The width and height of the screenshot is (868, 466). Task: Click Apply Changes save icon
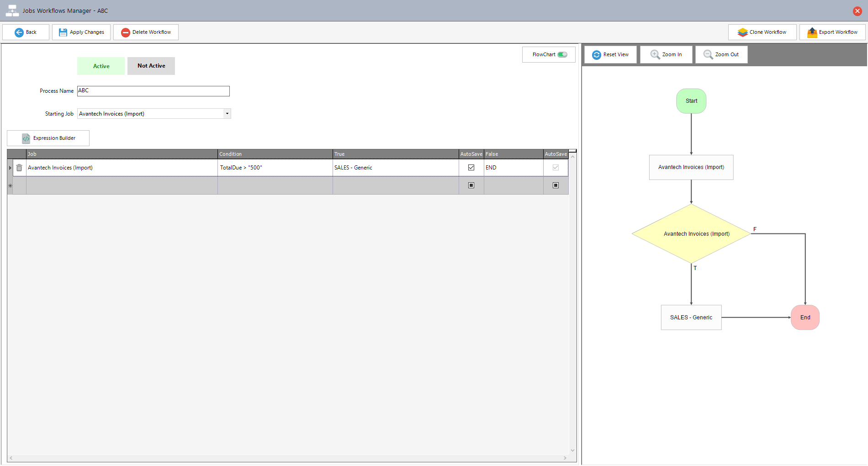pyautogui.click(x=63, y=32)
